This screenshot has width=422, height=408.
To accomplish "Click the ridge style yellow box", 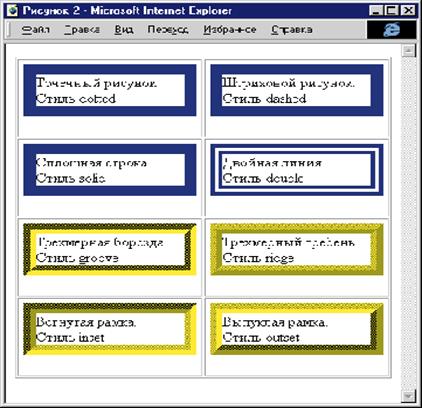I will [x=297, y=250].
